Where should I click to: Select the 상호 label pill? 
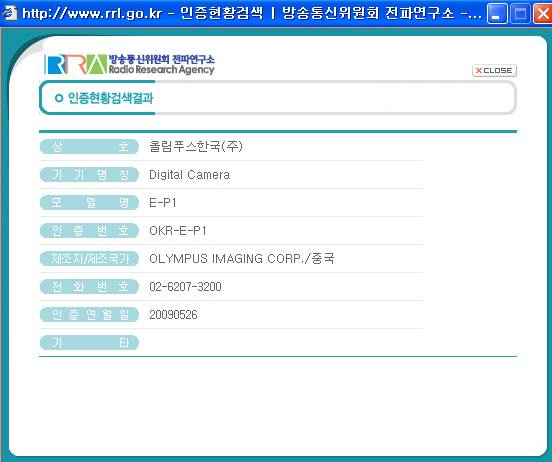(x=89, y=146)
